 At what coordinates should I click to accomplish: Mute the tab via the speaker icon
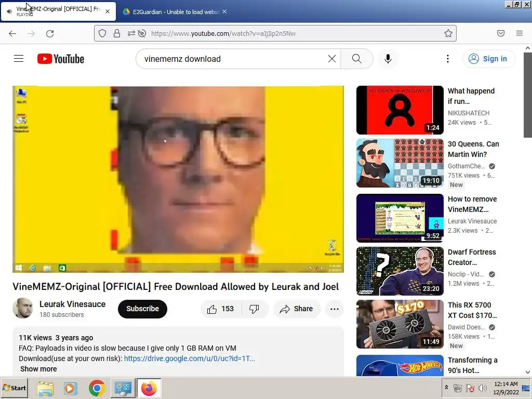[x=9, y=11]
